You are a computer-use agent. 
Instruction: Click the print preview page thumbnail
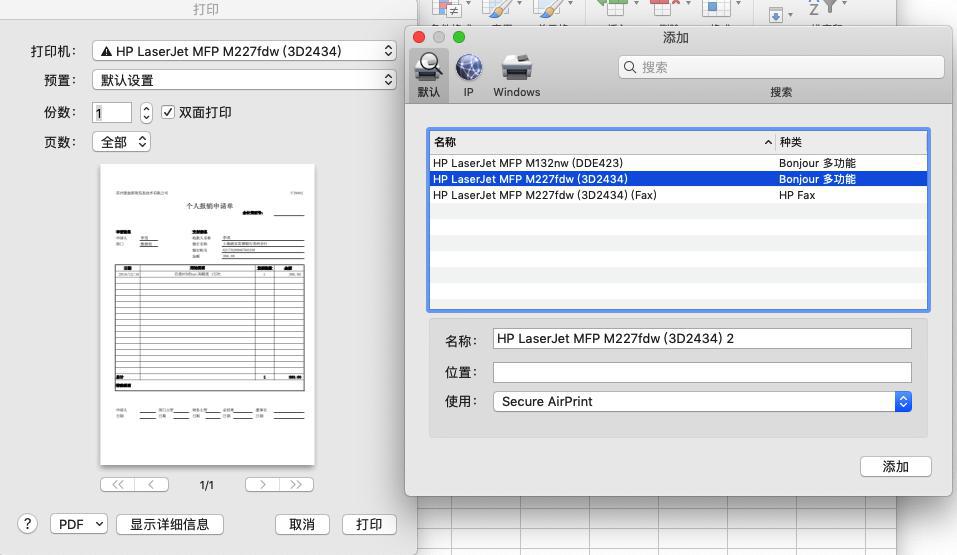coord(208,314)
